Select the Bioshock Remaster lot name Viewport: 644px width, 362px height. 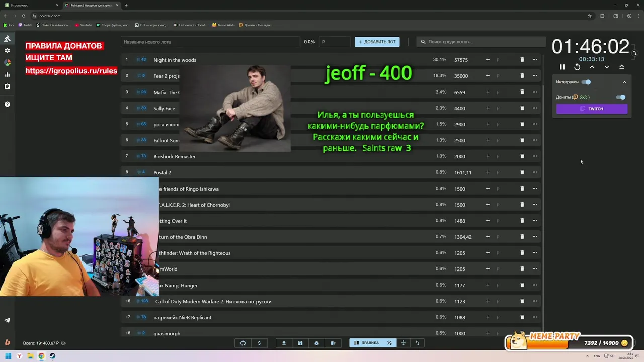pos(175,156)
